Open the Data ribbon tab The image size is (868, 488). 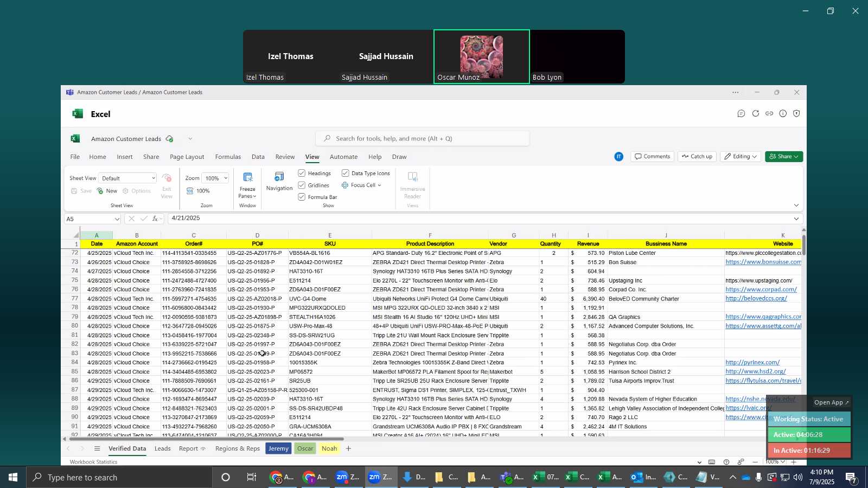tap(258, 157)
